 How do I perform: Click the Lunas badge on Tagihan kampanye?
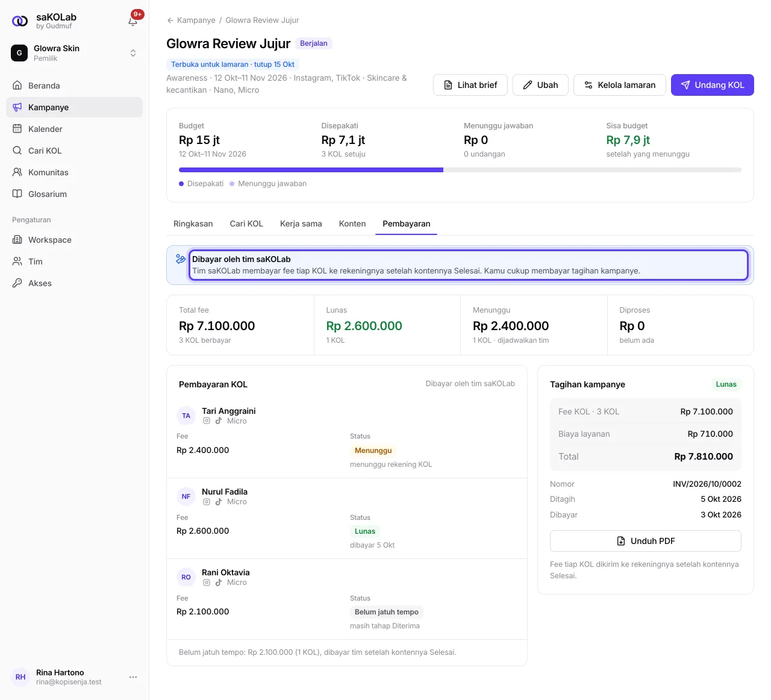pyautogui.click(x=726, y=384)
